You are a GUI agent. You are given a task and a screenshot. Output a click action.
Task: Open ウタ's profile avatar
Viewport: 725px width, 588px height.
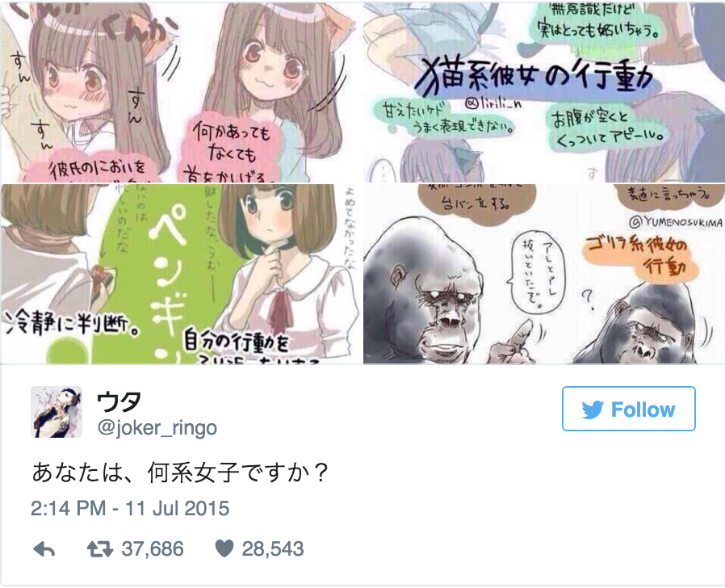[57, 412]
